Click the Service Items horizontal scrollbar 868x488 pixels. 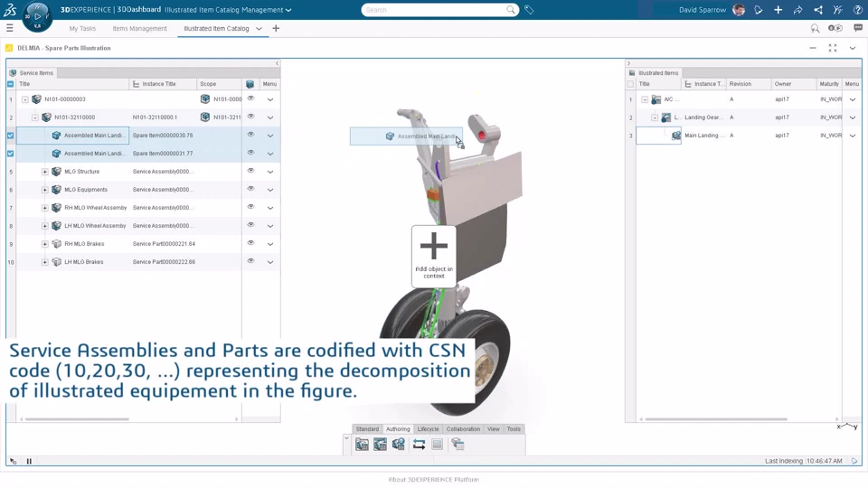(x=77, y=419)
